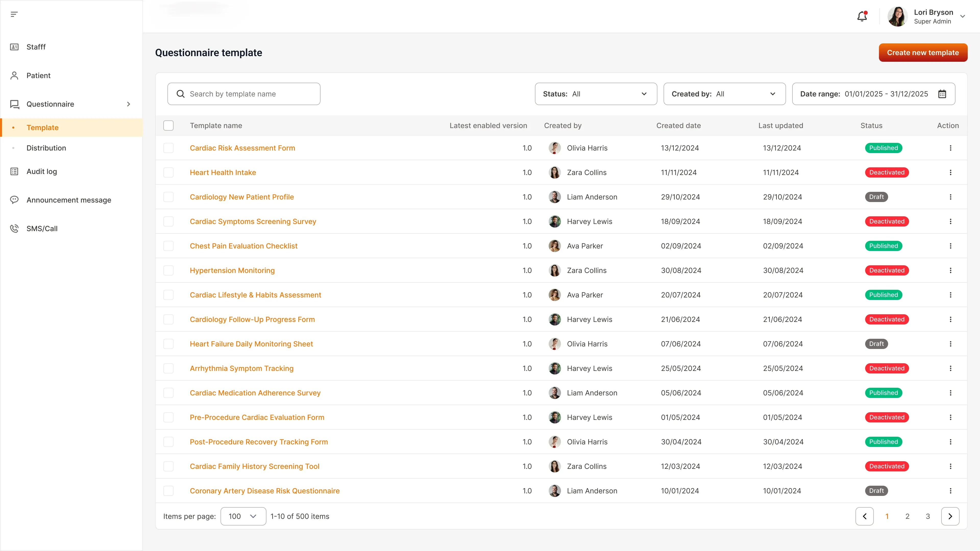
Task: Open actions menu for Arrhythmia Symptom Tracking
Action: coord(950,368)
